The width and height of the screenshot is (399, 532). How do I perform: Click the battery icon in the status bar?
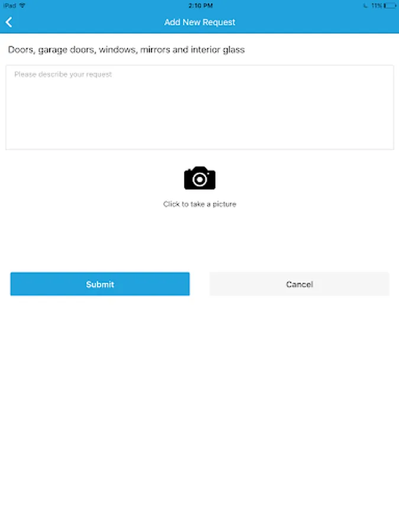click(x=390, y=5)
